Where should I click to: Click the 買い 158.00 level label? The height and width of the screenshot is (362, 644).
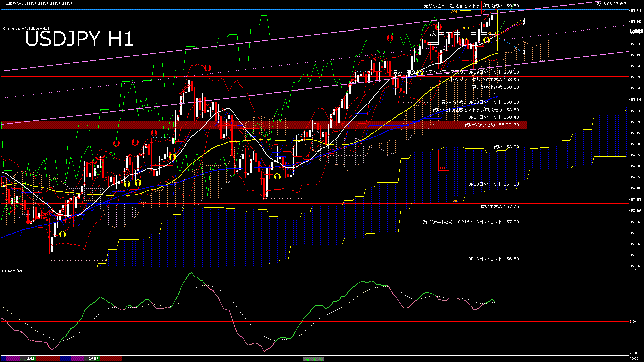pyautogui.click(x=506, y=147)
